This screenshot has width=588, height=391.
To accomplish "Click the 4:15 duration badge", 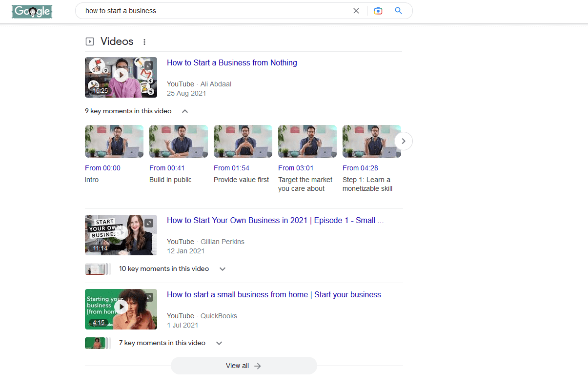I will point(99,323).
